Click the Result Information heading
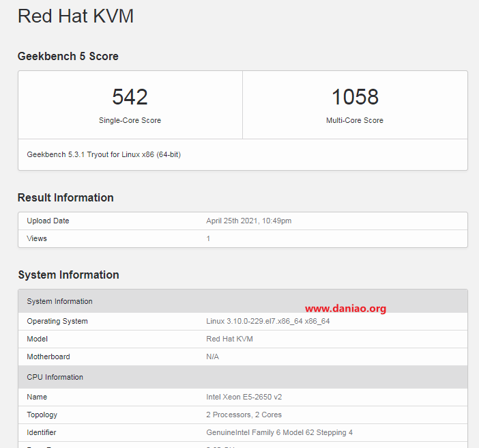The image size is (479, 448). pos(66,197)
